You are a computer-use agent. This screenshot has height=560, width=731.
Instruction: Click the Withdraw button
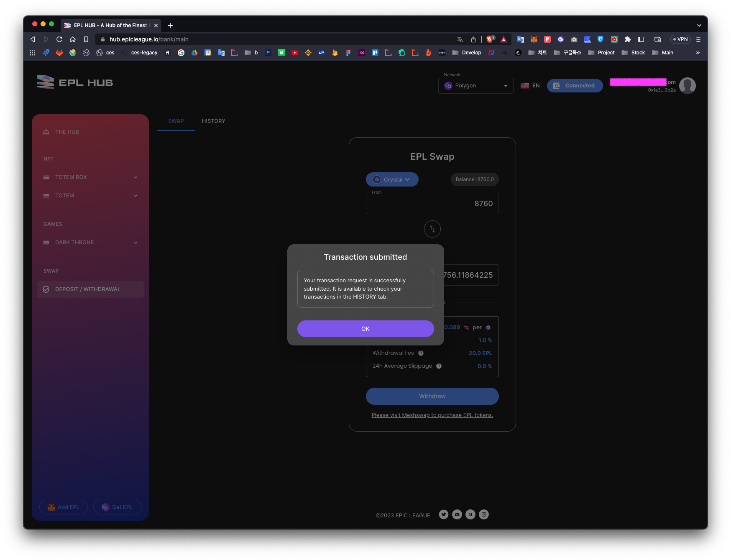(432, 396)
